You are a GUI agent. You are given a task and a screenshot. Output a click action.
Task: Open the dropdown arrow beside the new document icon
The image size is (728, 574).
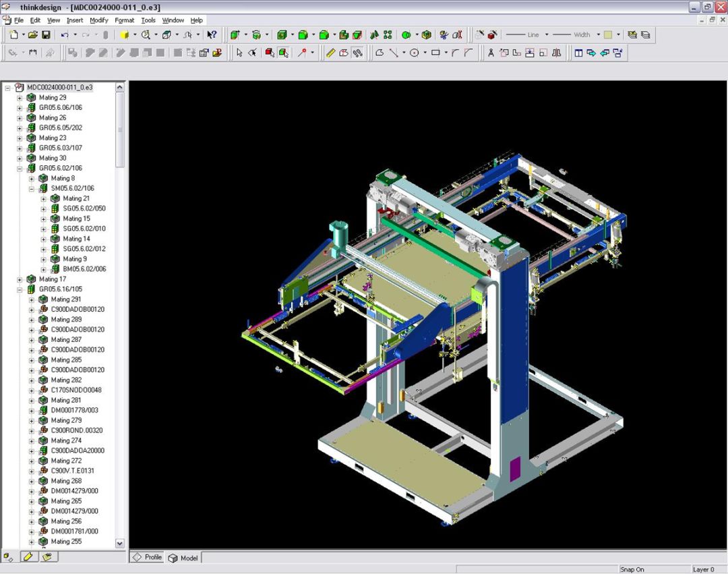23,35
